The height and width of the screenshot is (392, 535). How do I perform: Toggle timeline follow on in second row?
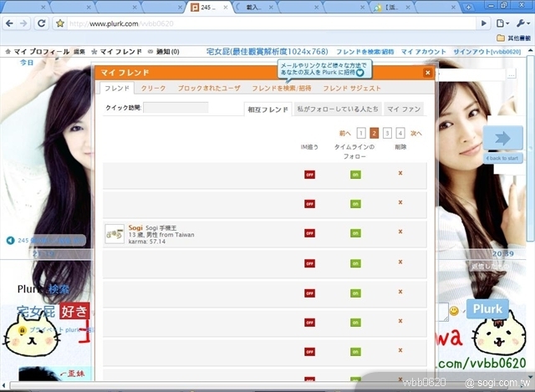click(355, 204)
